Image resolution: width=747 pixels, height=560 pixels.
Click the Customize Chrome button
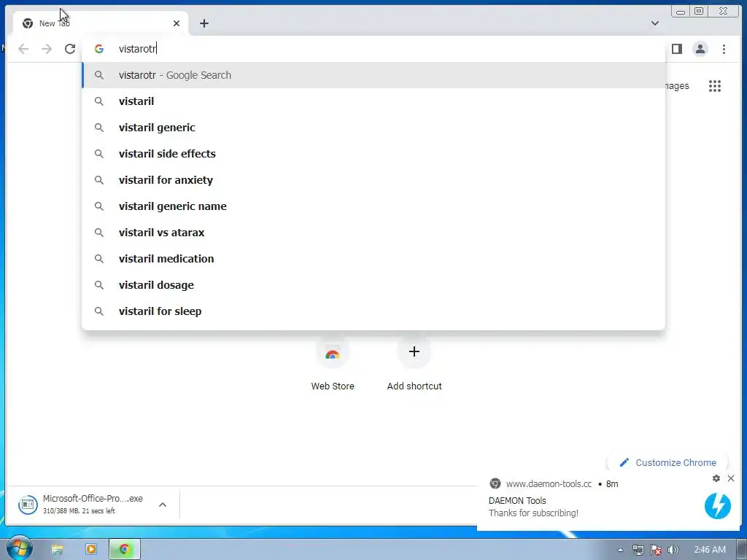[667, 462]
